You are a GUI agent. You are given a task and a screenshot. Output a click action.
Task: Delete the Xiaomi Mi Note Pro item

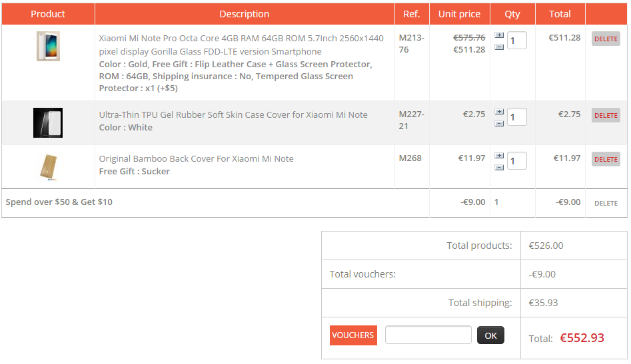(x=606, y=39)
